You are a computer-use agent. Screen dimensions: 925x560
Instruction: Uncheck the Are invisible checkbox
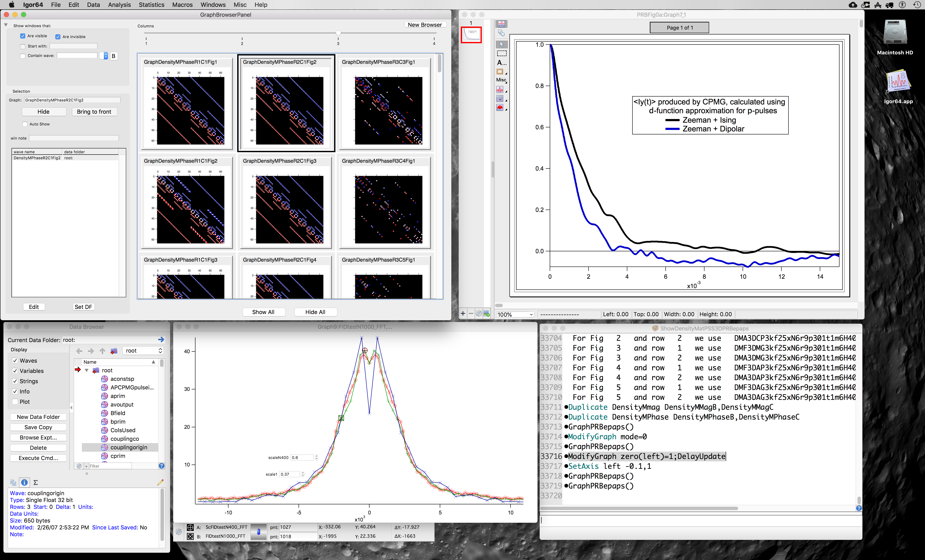(58, 37)
